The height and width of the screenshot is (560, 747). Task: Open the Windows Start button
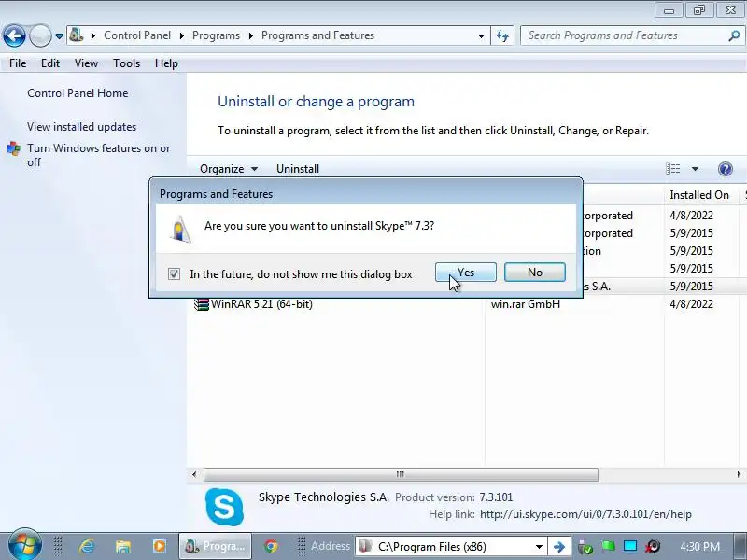click(25, 546)
